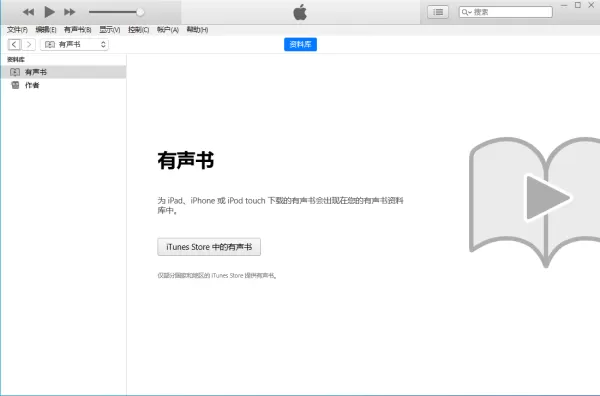
Task: Open the 编辑(E) menu
Action: (46, 29)
